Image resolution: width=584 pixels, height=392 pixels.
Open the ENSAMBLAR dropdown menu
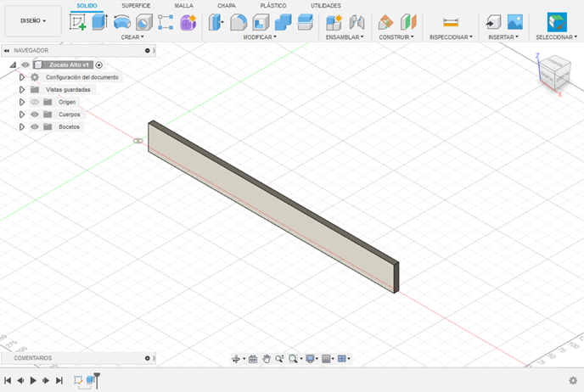point(345,37)
